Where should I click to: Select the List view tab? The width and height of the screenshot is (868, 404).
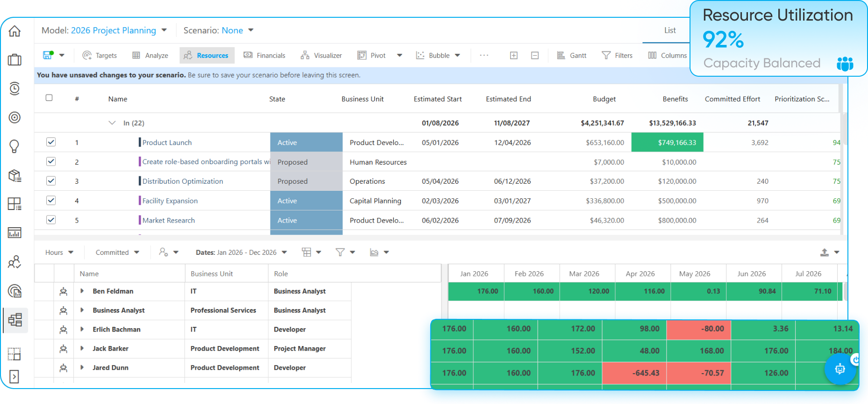point(670,30)
